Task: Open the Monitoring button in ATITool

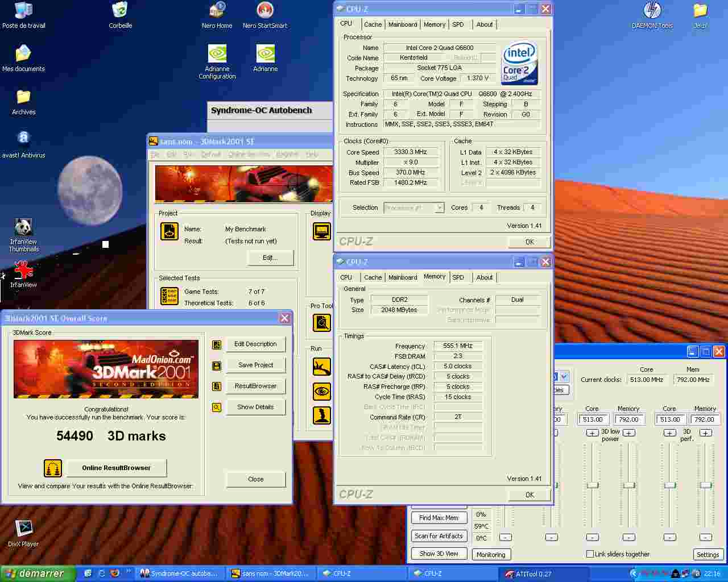Action: [491, 555]
